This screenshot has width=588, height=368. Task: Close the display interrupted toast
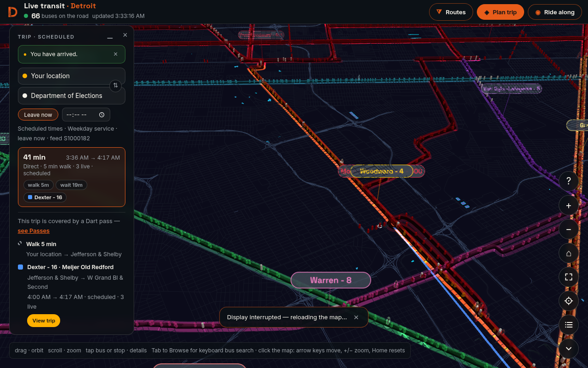[356, 317]
